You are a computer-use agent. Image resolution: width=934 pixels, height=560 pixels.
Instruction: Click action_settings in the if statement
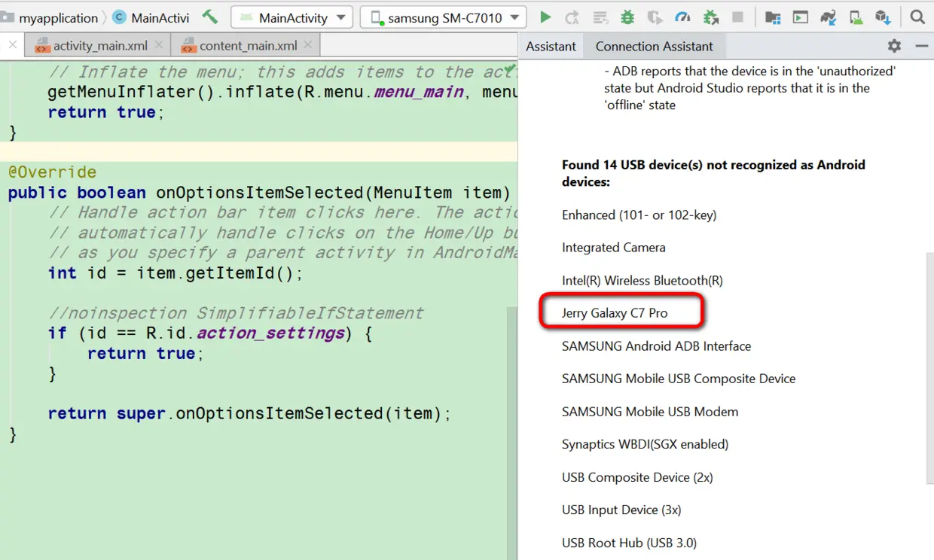[270, 333]
